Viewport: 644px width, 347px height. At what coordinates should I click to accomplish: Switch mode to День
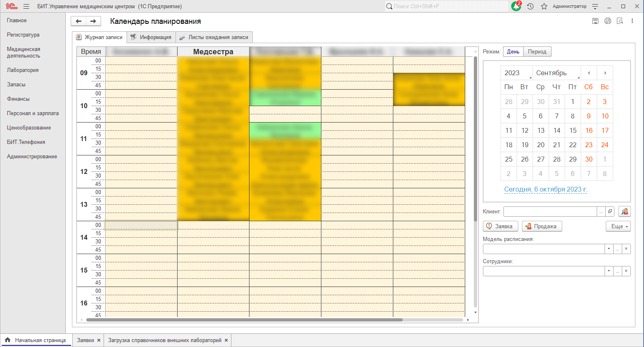[x=513, y=51]
